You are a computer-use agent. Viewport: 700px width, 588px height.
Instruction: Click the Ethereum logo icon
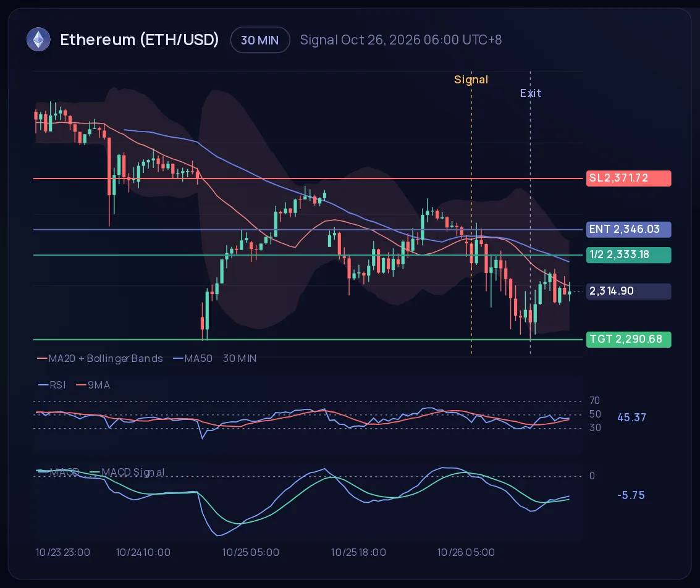(x=38, y=40)
